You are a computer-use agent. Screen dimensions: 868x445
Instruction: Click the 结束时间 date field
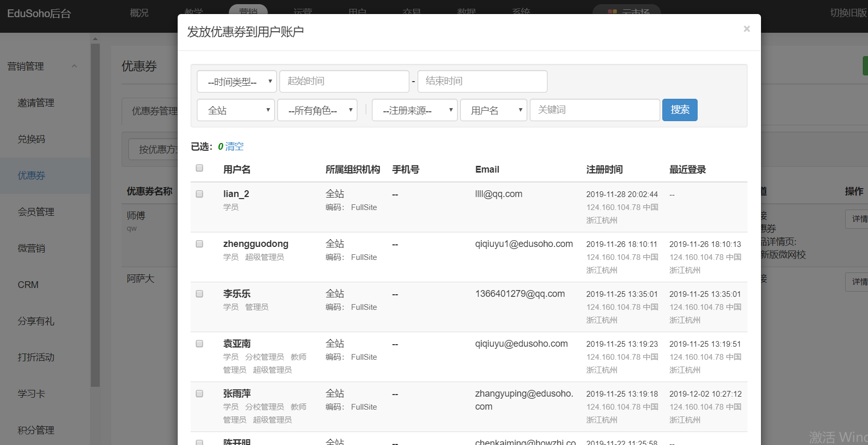click(x=482, y=81)
